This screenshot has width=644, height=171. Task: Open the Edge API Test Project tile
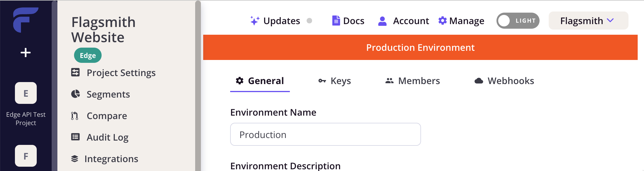pos(26,93)
